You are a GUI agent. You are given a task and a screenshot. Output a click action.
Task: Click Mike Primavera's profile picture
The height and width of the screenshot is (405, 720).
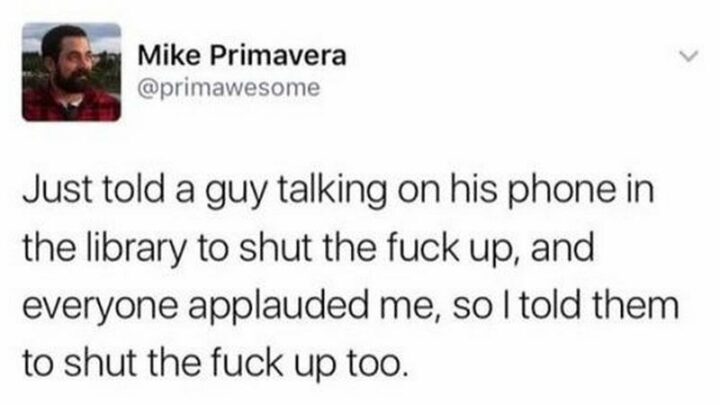(72, 72)
